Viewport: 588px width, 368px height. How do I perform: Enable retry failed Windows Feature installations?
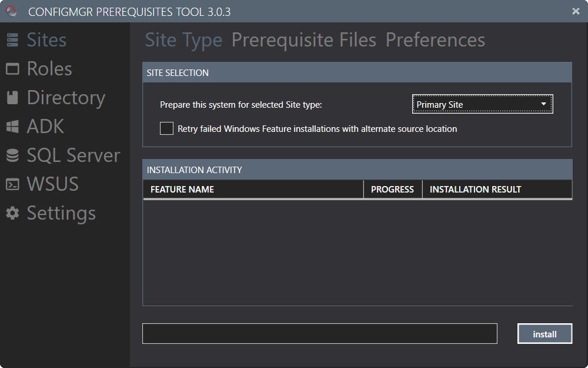coord(166,128)
